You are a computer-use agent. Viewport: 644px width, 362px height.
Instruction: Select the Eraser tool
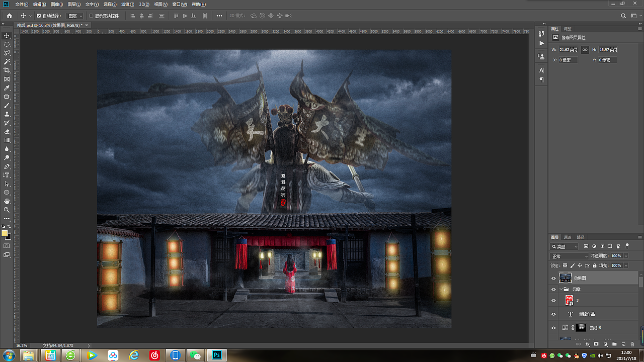click(x=7, y=131)
